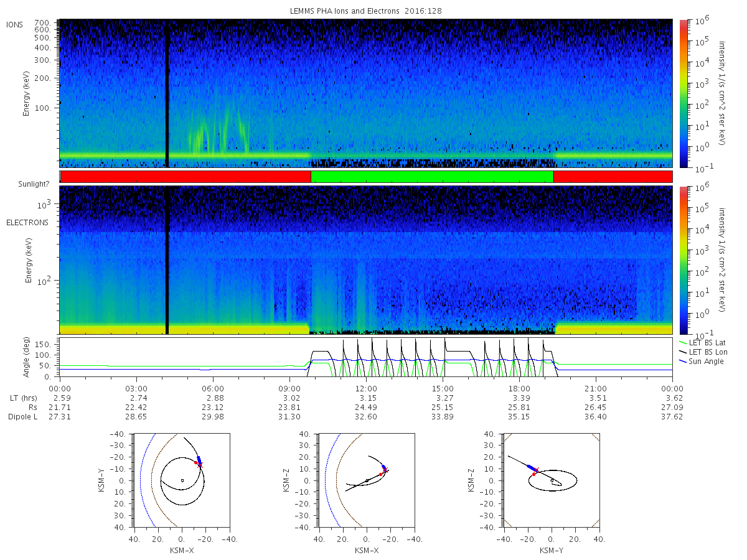Click the "IONS" panel label

[16, 24]
